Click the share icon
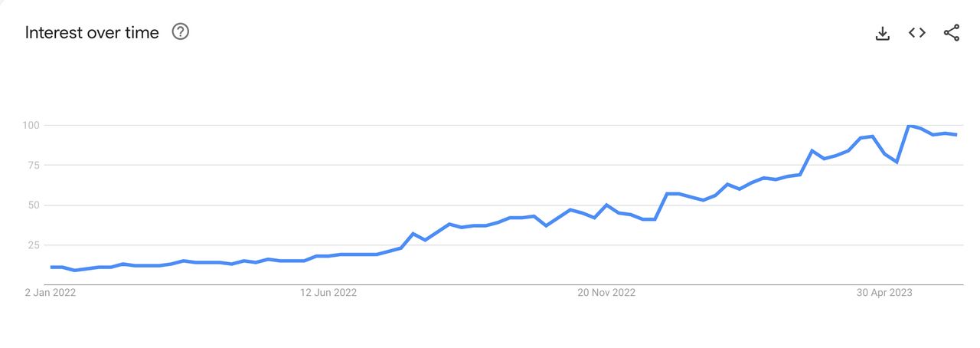980x348 pixels. tap(952, 33)
